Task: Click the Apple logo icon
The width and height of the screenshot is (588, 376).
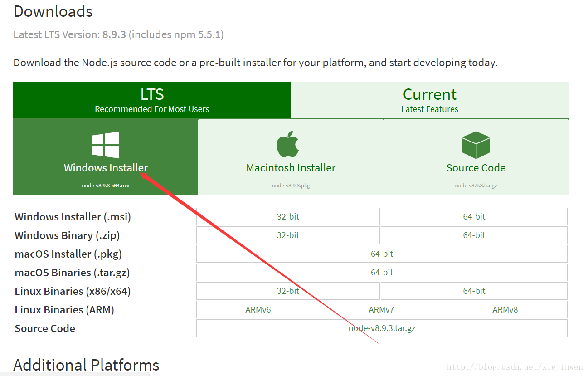Action: pyautogui.click(x=288, y=144)
